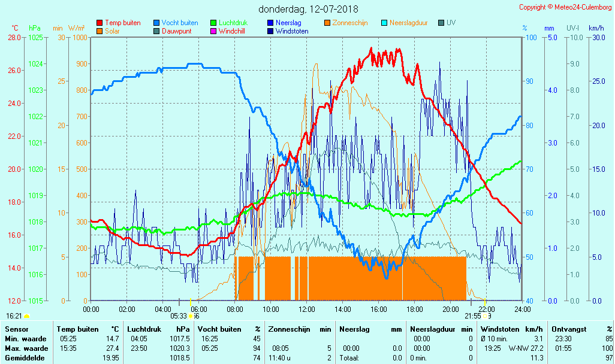Click the cyan Neerslagduur legend swatch
Screen dimensions: 615x364
point(384,23)
